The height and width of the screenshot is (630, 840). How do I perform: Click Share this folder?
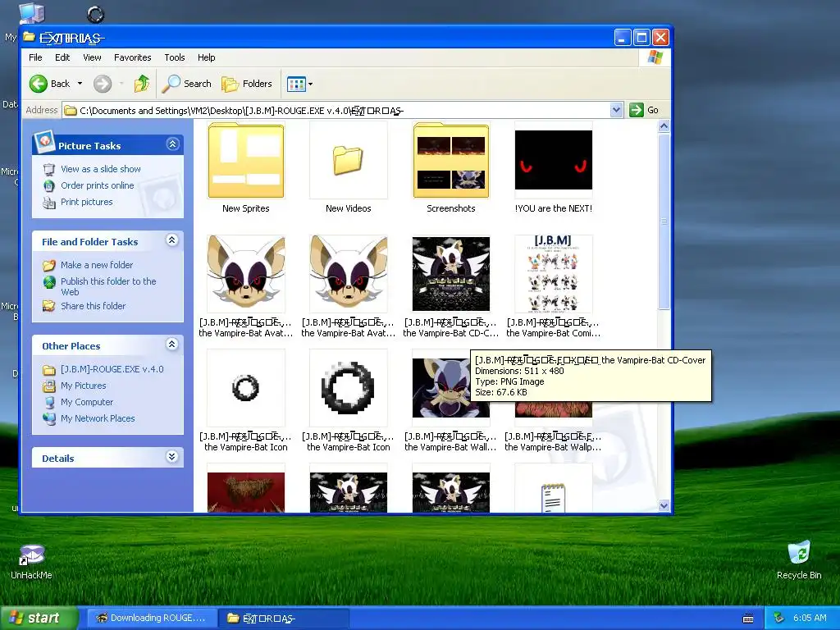pos(94,306)
